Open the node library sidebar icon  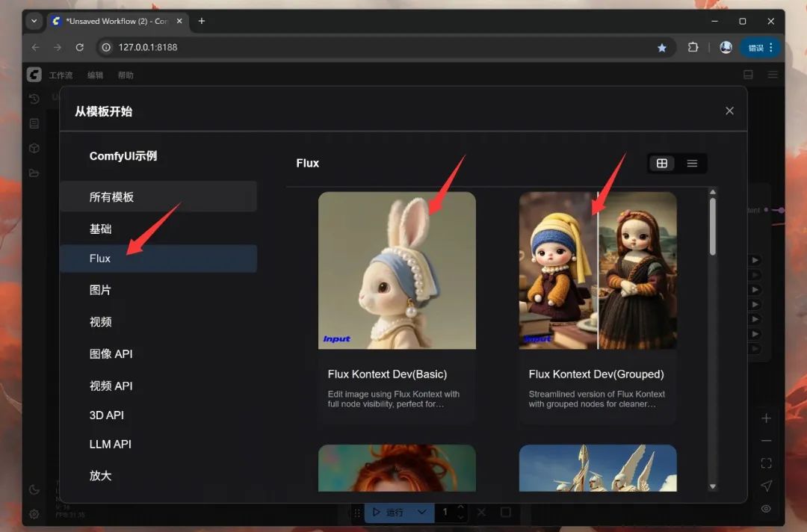(x=34, y=123)
